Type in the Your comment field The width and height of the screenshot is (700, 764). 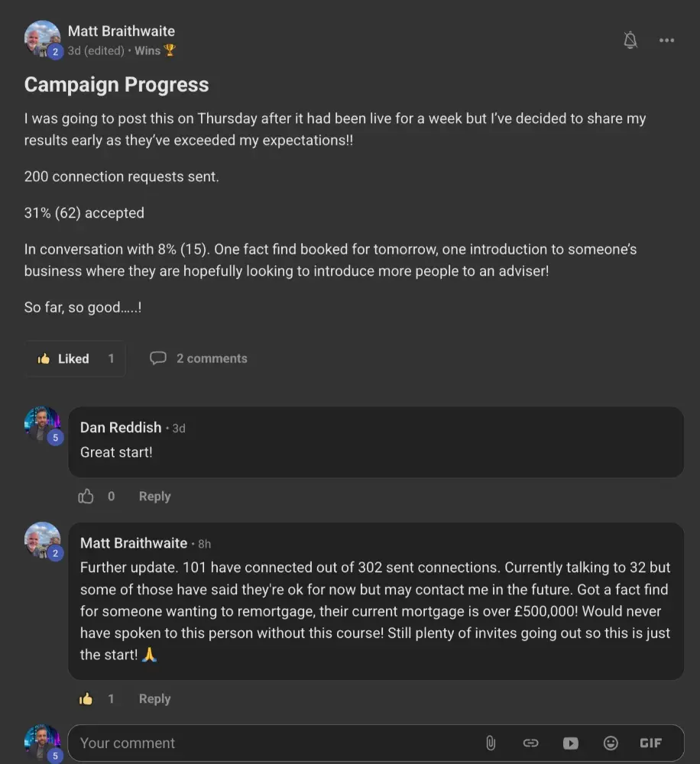coord(275,743)
